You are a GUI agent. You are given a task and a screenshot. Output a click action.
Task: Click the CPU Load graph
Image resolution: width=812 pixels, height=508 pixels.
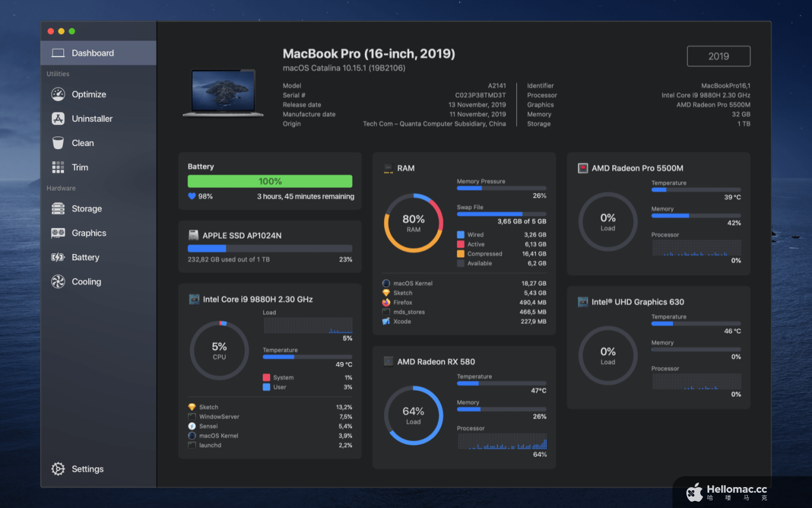(x=308, y=326)
